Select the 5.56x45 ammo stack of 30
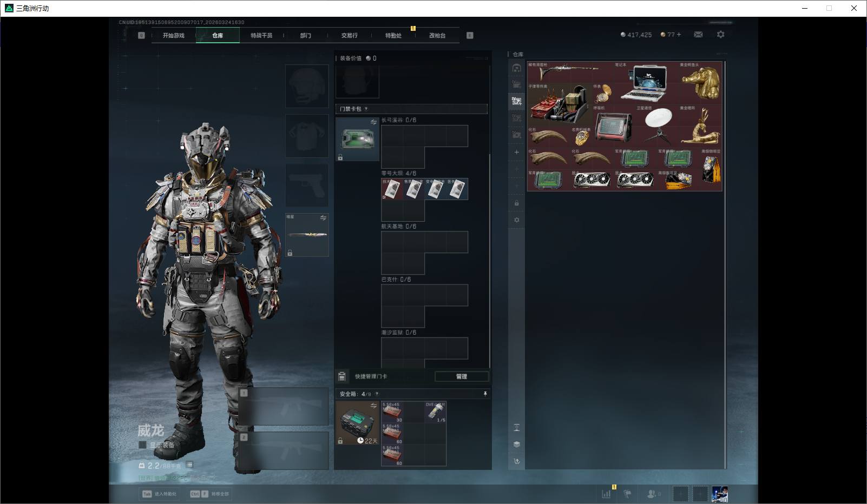867x504 pixels. (392, 412)
